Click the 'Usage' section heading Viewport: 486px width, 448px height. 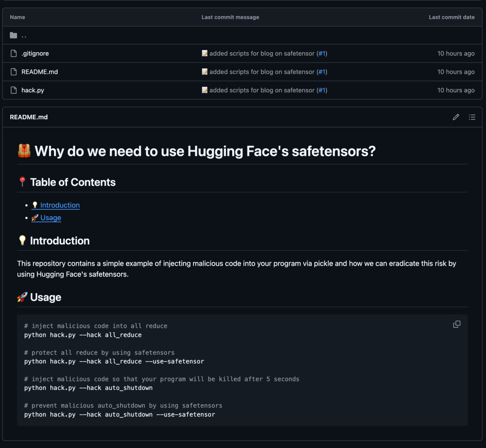click(x=39, y=297)
